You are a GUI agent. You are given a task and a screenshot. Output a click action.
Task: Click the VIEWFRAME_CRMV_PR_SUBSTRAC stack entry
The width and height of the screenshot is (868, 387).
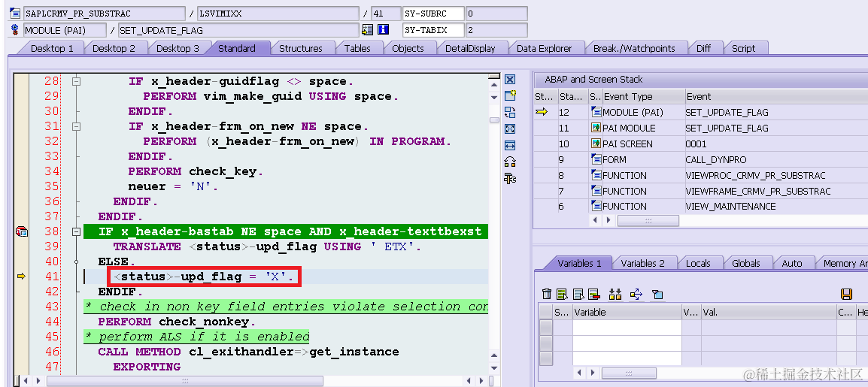click(757, 192)
